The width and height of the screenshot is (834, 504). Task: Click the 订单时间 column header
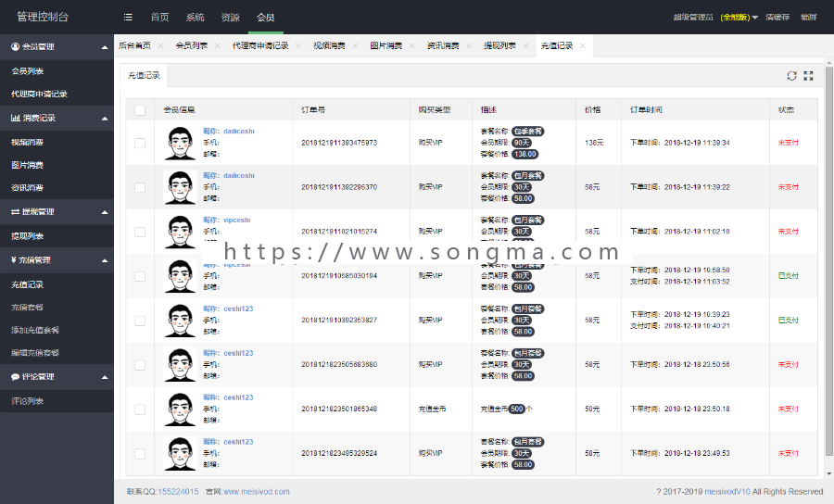pyautogui.click(x=646, y=110)
